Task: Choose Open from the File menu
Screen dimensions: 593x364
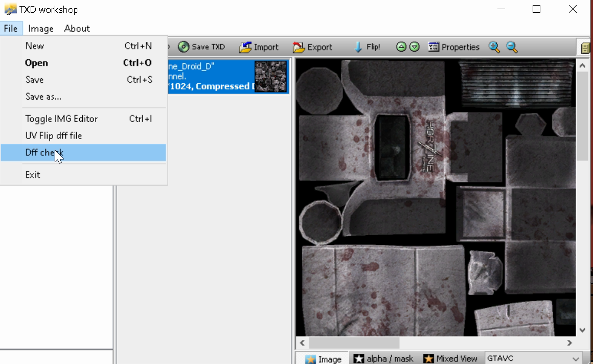Action: (83, 63)
